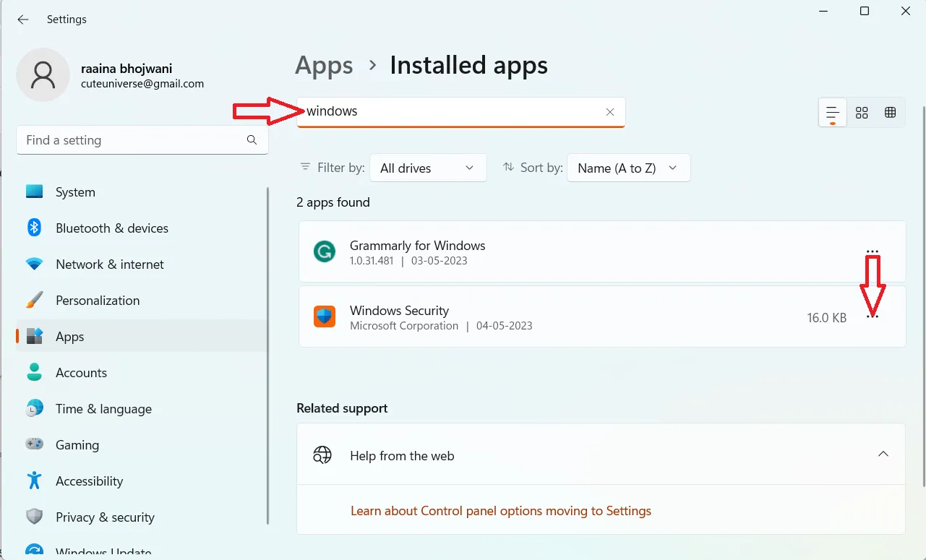This screenshot has width=926, height=560.
Task: Click the Gaming controller icon
Action: point(34,444)
